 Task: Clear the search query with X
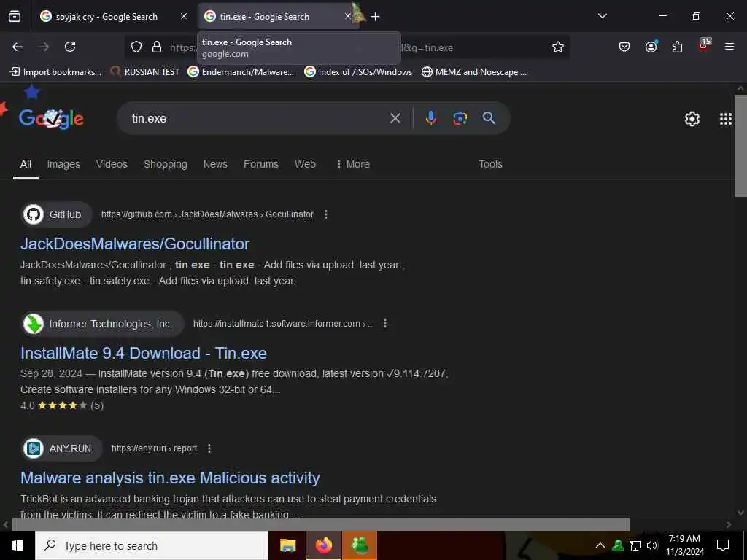[395, 118]
